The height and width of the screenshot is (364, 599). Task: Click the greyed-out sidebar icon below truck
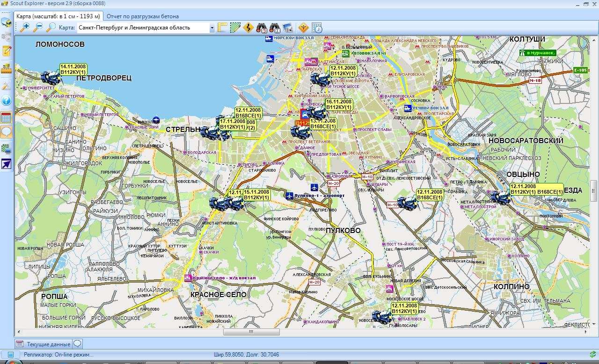pyautogui.click(x=7, y=36)
